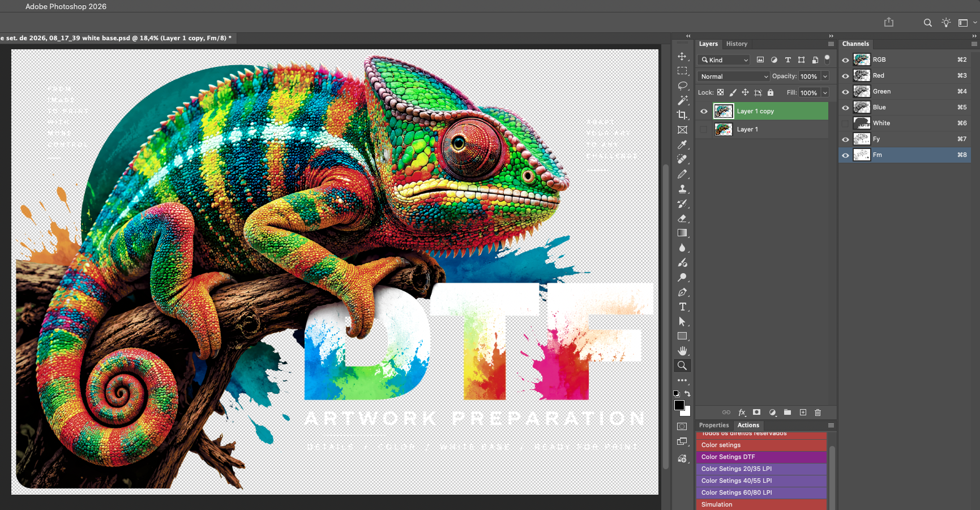Screen dimensions: 980x510
Task: Toggle Red channel visibility
Action: (x=845, y=75)
